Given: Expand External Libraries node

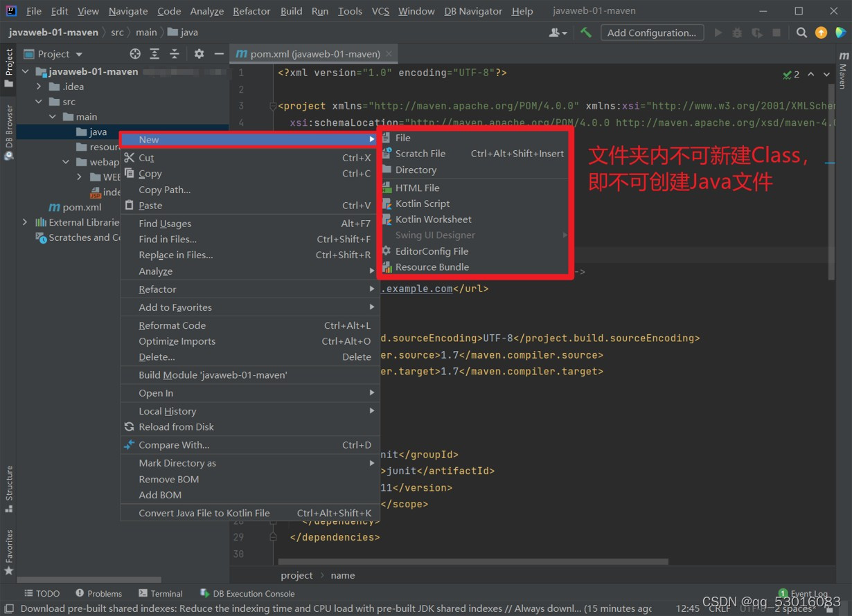Looking at the screenshot, I should [26, 222].
